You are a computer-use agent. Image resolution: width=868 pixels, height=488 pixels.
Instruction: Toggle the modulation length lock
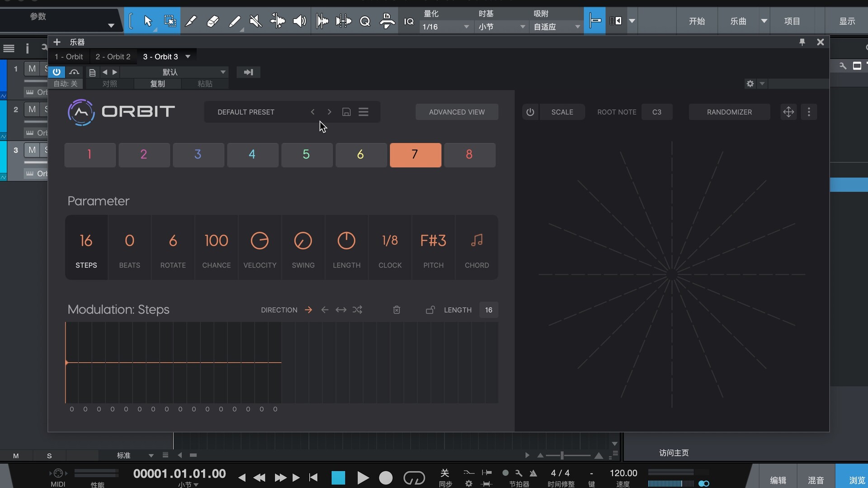click(430, 310)
